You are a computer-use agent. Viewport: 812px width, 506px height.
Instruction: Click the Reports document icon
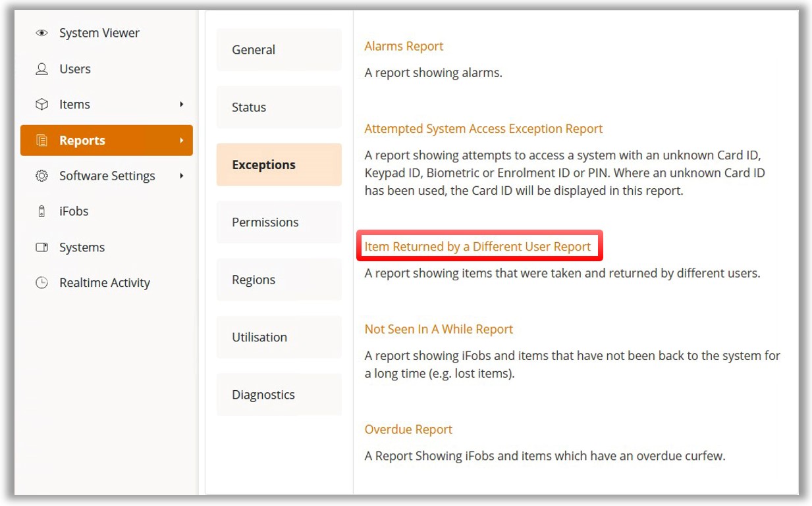[41, 140]
